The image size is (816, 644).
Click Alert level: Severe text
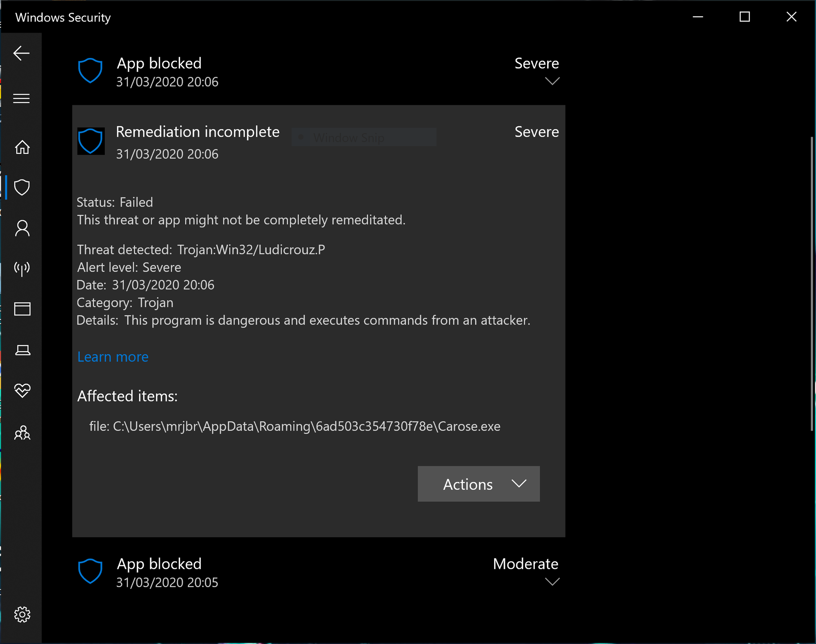pos(129,268)
